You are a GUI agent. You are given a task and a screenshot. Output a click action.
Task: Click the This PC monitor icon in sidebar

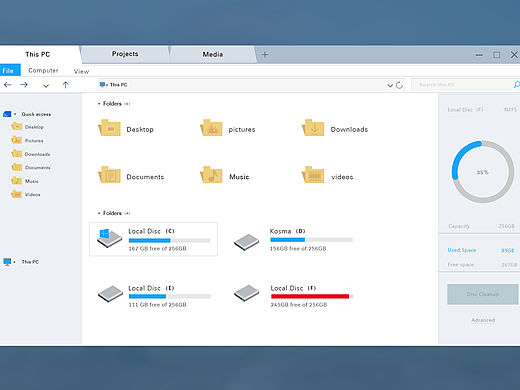tap(7, 262)
